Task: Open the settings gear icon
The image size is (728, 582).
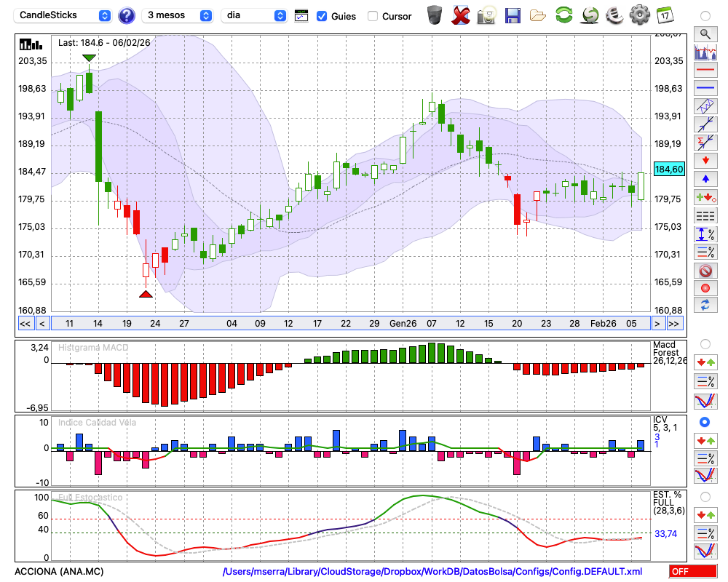Action: (639, 15)
